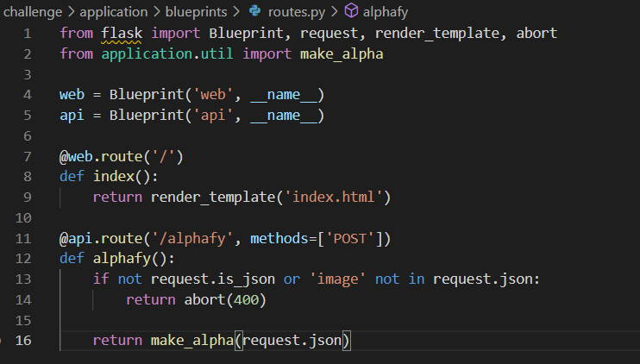Click the '@web.route' decorator
Image resolution: width=640 pixels, height=364 pixels.
(101, 157)
